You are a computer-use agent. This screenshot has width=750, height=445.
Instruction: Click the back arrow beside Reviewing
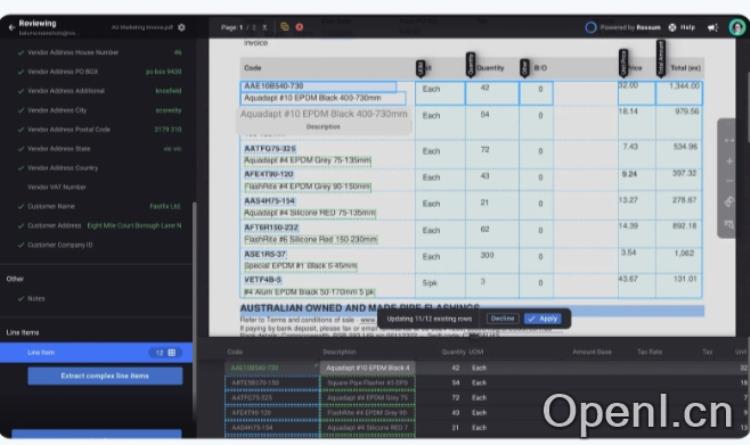coord(11,27)
